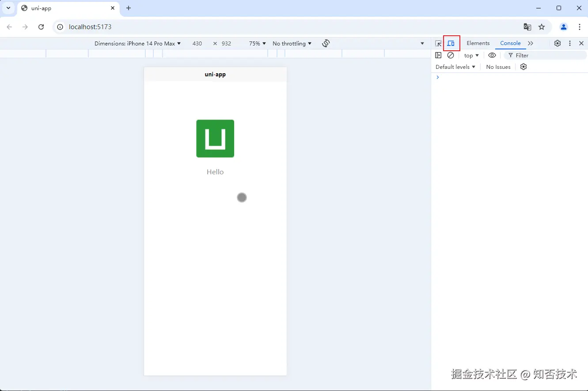This screenshot has height=391, width=588.
Task: Open the device toolbar more options arrow
Action: pyautogui.click(x=423, y=43)
